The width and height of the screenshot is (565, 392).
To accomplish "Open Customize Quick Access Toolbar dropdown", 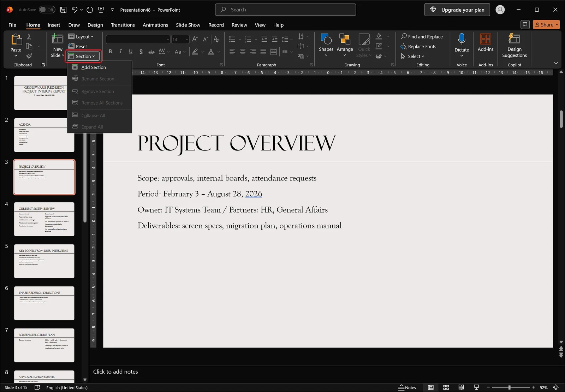I will pos(112,10).
